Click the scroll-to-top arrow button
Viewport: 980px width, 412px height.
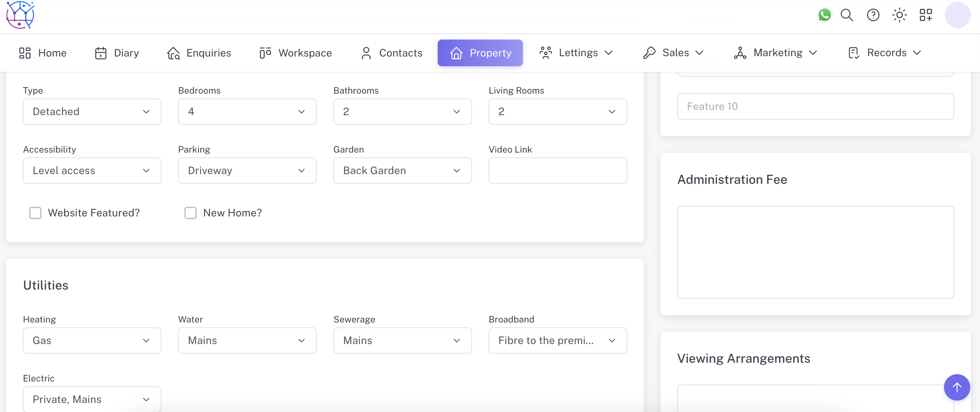(956, 387)
